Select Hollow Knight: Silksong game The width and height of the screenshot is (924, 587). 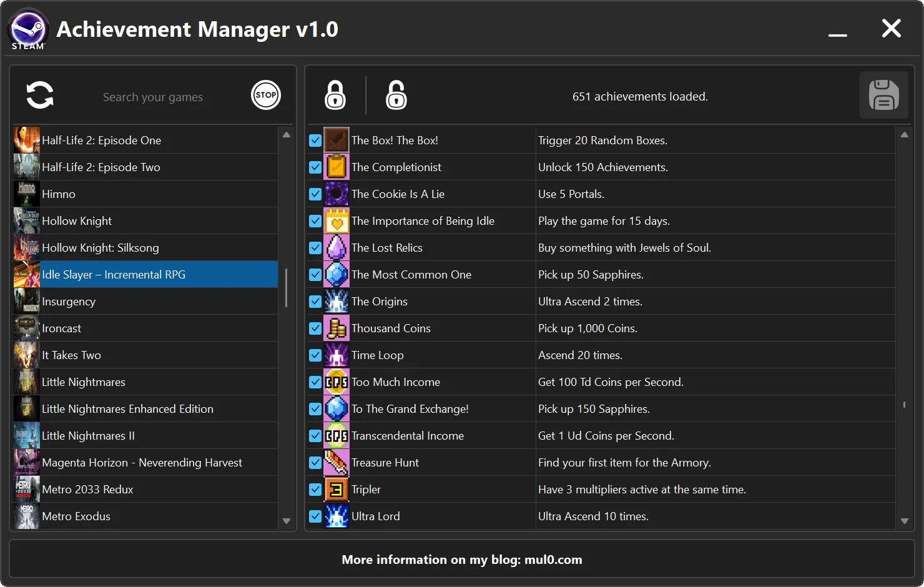point(146,248)
